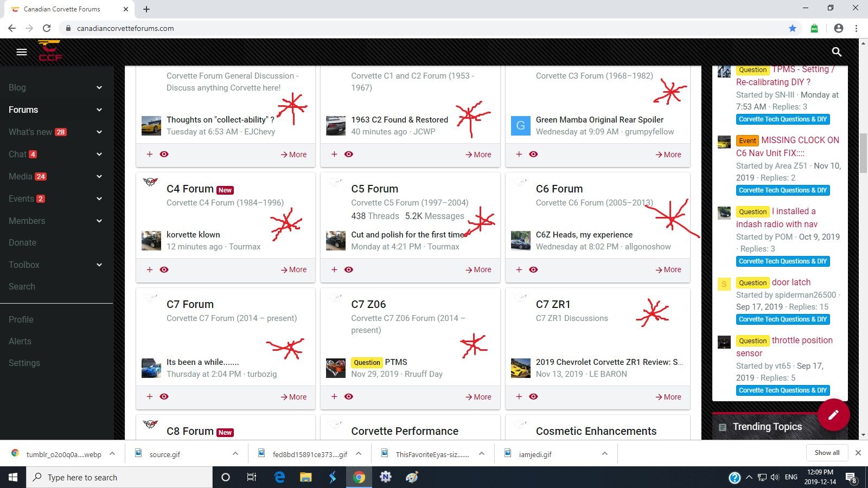Select Settings in the sidebar

click(x=24, y=363)
